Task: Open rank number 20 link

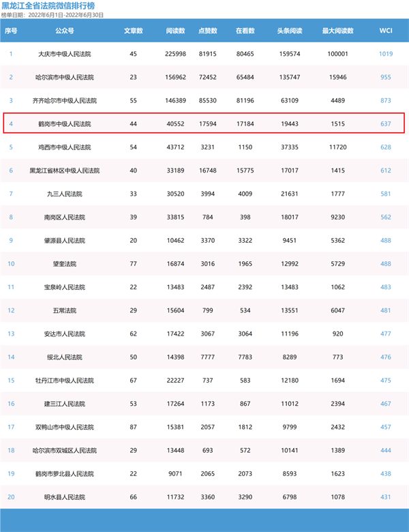Action: point(11,497)
